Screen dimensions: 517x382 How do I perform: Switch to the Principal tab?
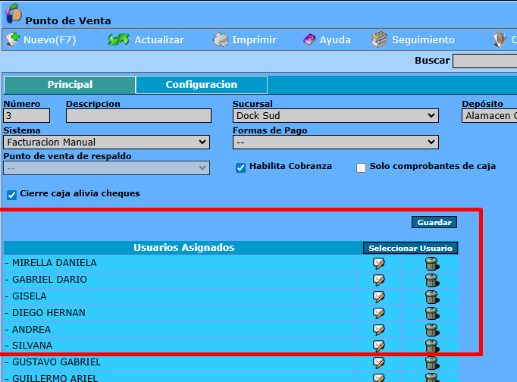(70, 85)
